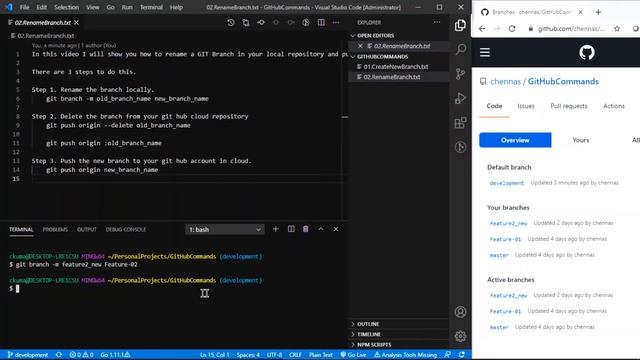This screenshot has width=640, height=360.
Task: Go to GitHub home via Octocat logo
Action: [587, 52]
